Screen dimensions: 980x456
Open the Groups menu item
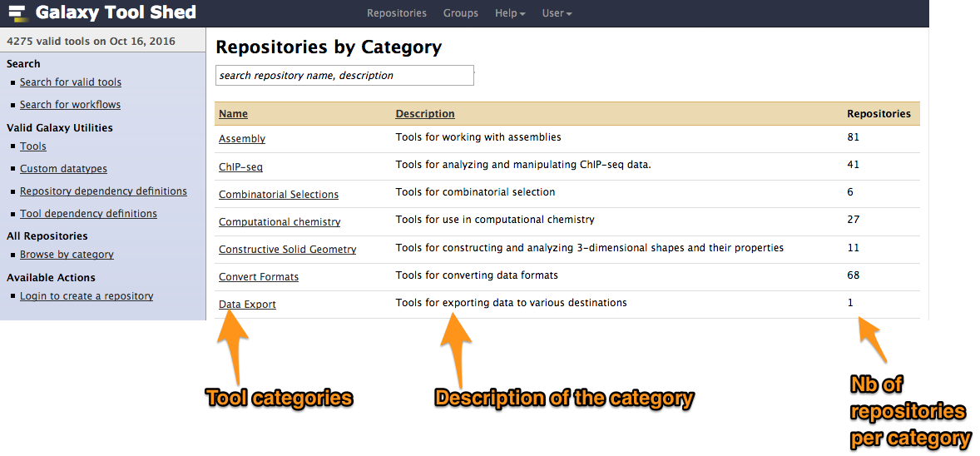tap(461, 13)
